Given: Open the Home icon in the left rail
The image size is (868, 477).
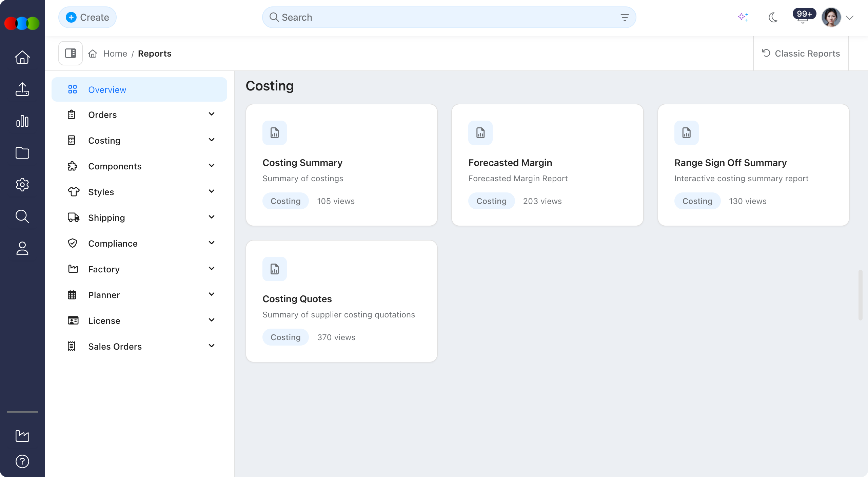Looking at the screenshot, I should [22, 57].
